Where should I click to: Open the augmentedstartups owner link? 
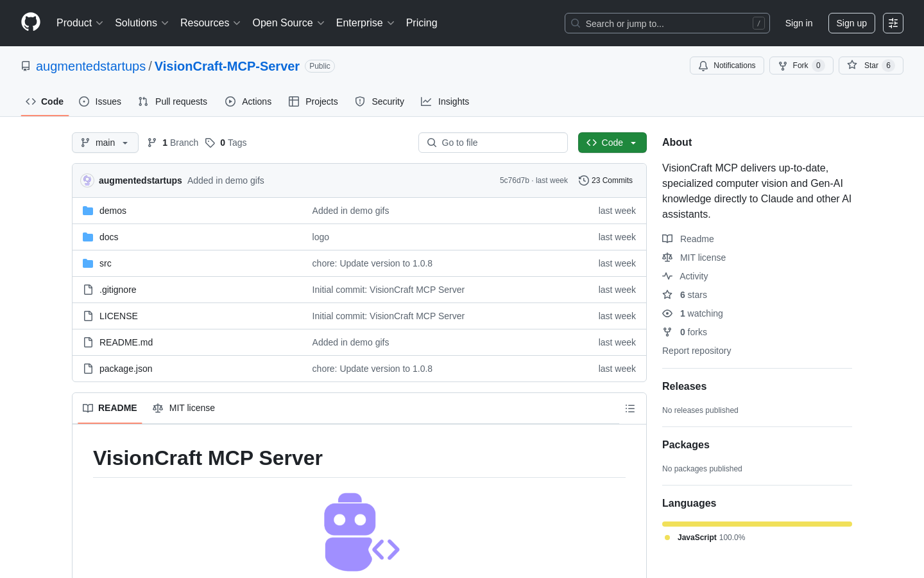coord(90,66)
